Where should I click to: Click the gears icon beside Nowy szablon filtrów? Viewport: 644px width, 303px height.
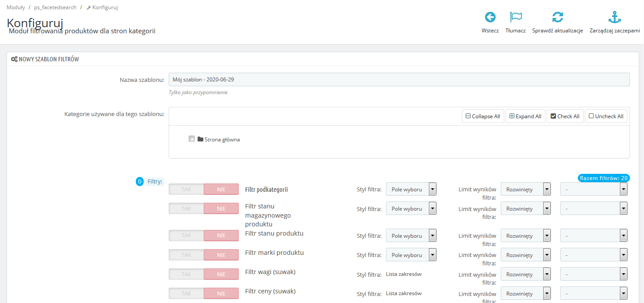click(14, 59)
